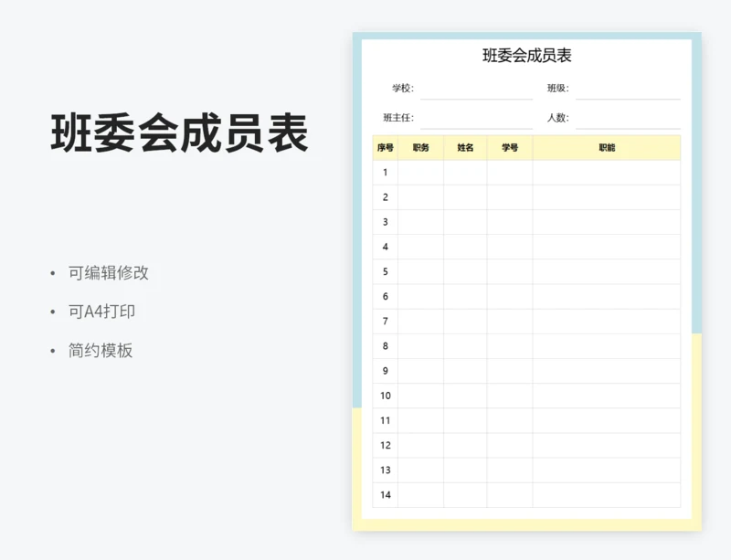731x560 pixels.
Task: Select row number 4 cell
Action: (x=385, y=247)
